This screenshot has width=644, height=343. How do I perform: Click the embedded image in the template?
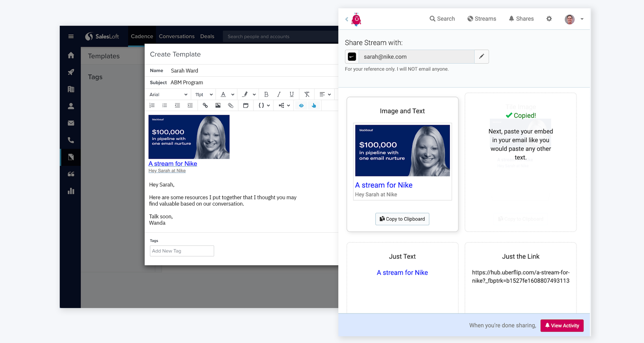point(189,137)
